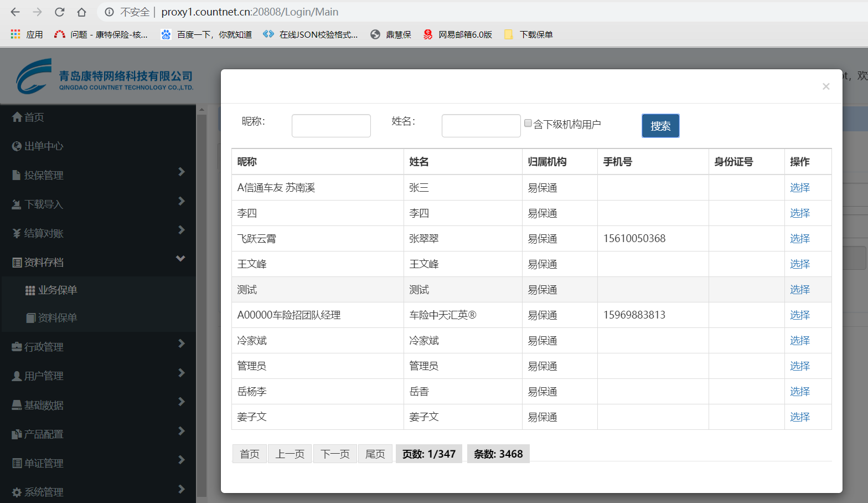The height and width of the screenshot is (503, 868).
Task: Click the 搜索 search button
Action: pos(660,126)
